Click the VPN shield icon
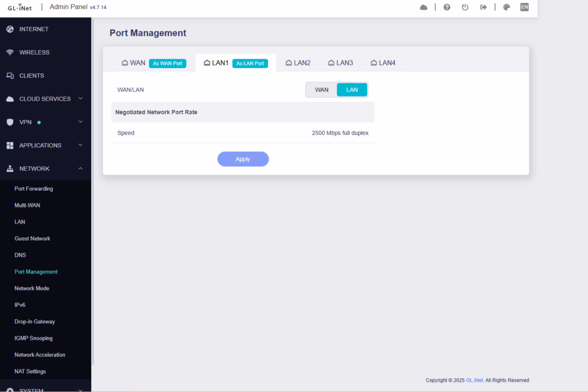Screen dimensions: 588x392 10,122
